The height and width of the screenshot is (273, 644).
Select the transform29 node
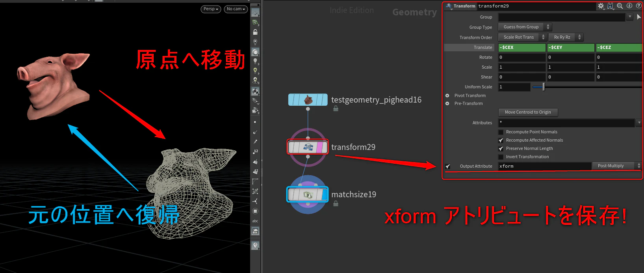[308, 147]
